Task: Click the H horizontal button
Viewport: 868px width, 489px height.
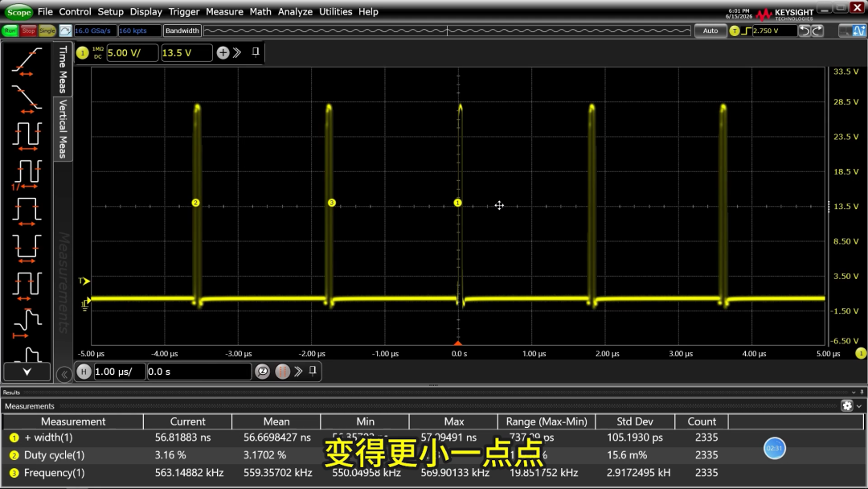Action: pyautogui.click(x=84, y=372)
